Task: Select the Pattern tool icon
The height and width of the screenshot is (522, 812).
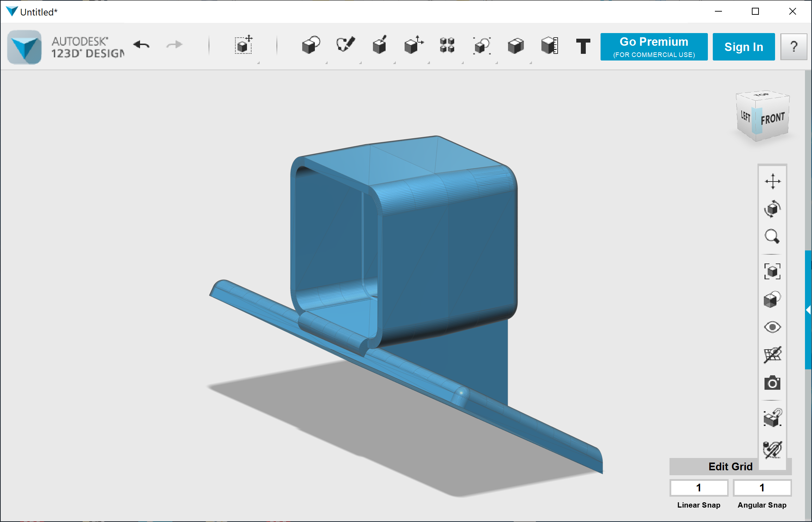Action: click(447, 46)
